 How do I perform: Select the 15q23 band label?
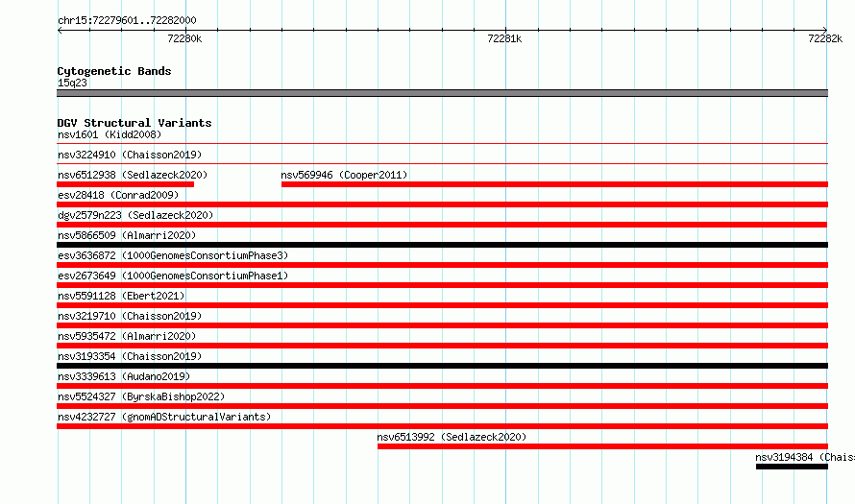[x=72, y=83]
